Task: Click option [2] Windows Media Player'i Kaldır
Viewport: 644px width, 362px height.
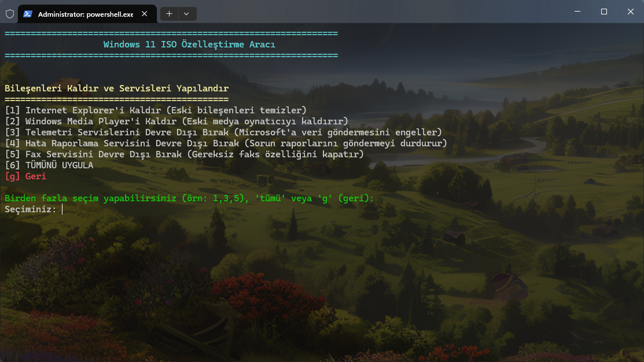Action: point(176,121)
